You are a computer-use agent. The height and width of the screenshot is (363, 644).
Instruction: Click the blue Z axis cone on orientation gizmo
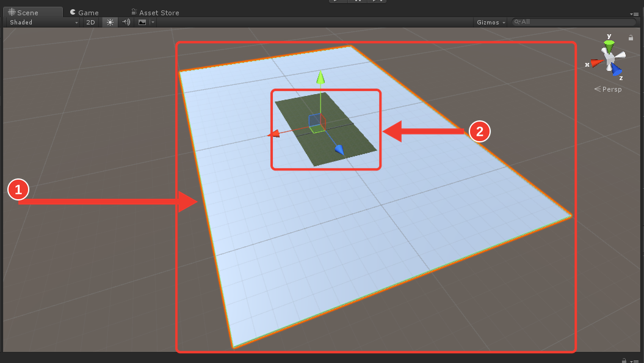coord(616,70)
